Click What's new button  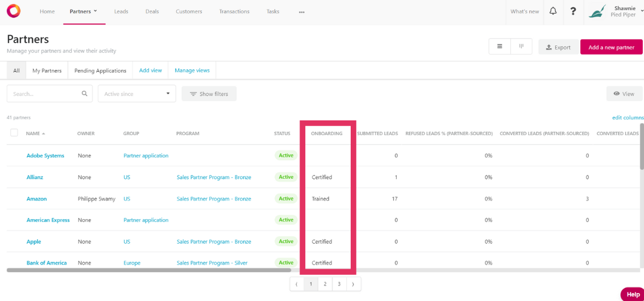(525, 11)
